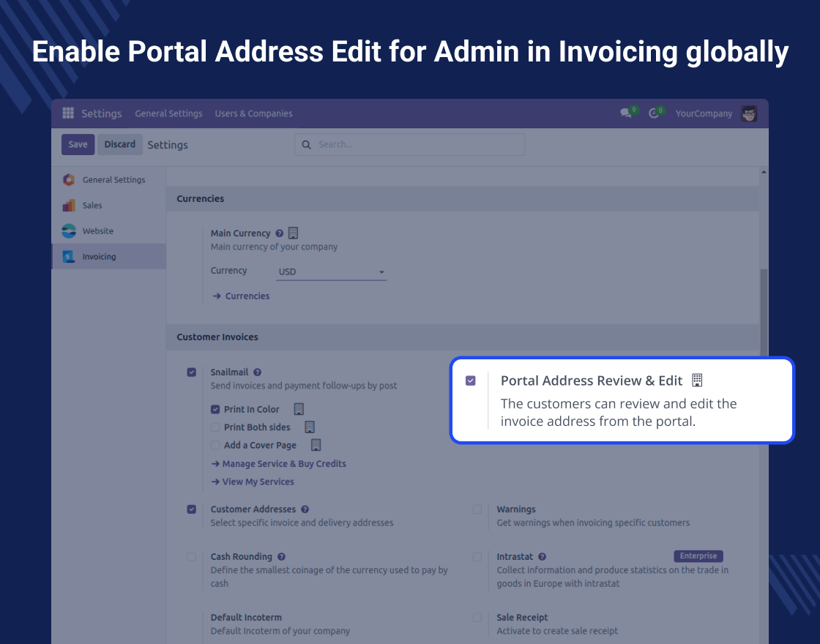The image size is (820, 644).
Task: Click the Cash Rounding help icon
Action: [281, 557]
